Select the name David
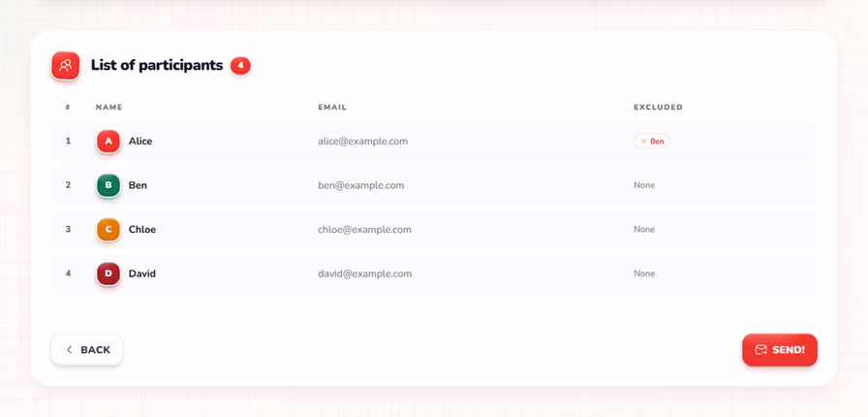868x417 pixels. 141,273
